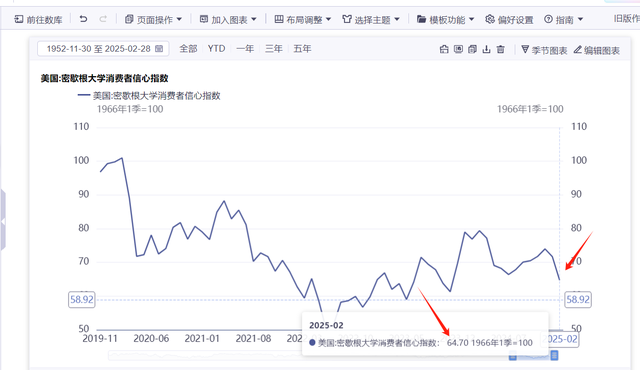This screenshot has height=370, width=640.
Task: Open the 加入图表 dropdown menu
Action: pos(228,19)
